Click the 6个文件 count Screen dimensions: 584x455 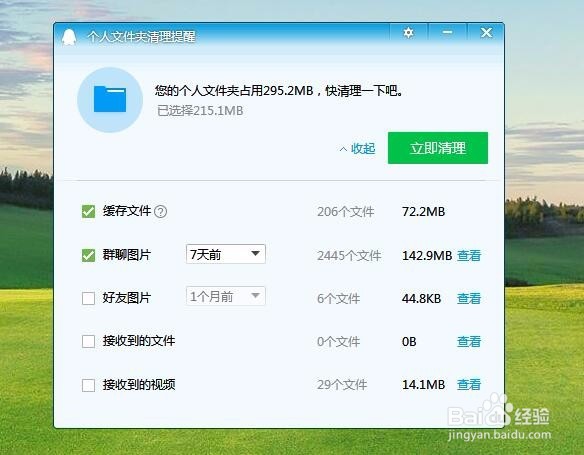[338, 298]
